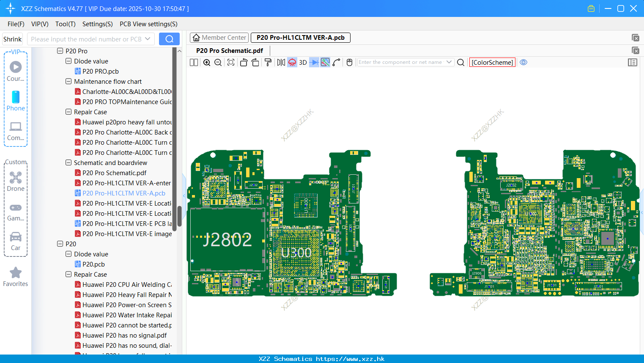Open the P20 PRO.pcb file

[97, 71]
